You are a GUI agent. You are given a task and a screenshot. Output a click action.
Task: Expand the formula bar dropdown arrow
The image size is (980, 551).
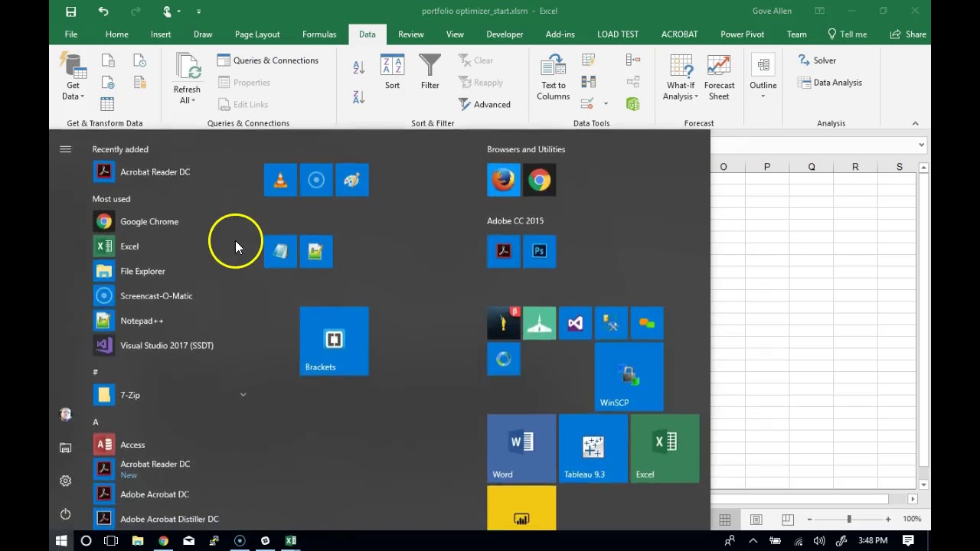pyautogui.click(x=921, y=145)
